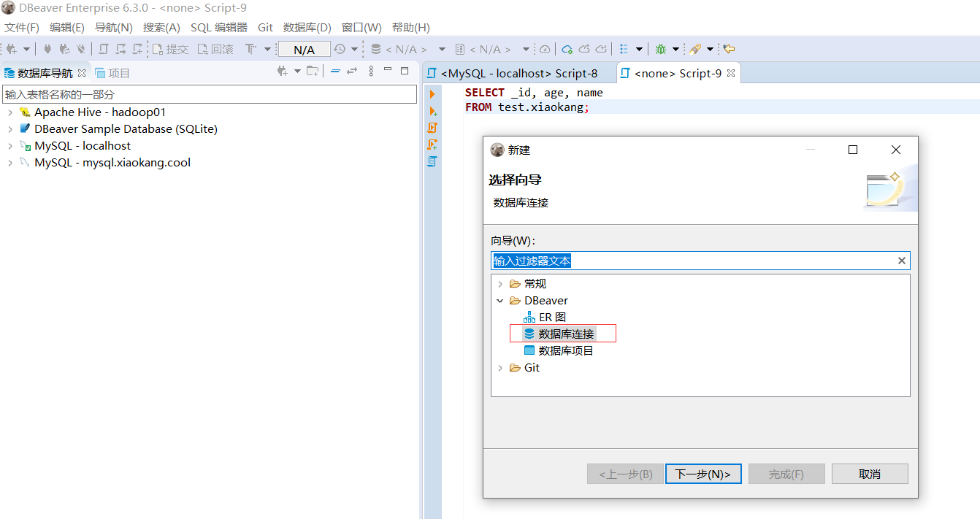This screenshot has width=980, height=519.
Task: Expand the Git folder in wizard tree
Action: pyautogui.click(x=500, y=368)
